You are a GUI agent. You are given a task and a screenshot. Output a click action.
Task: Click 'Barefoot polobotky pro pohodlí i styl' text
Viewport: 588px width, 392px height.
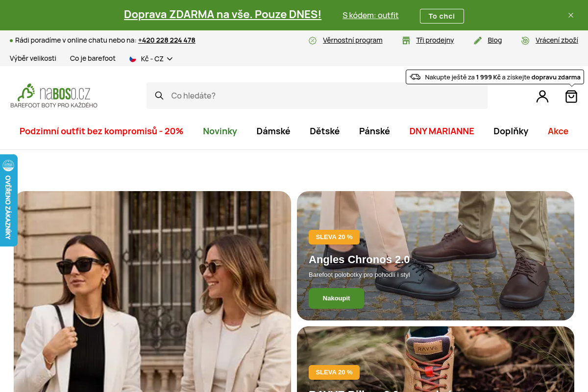pos(359,275)
